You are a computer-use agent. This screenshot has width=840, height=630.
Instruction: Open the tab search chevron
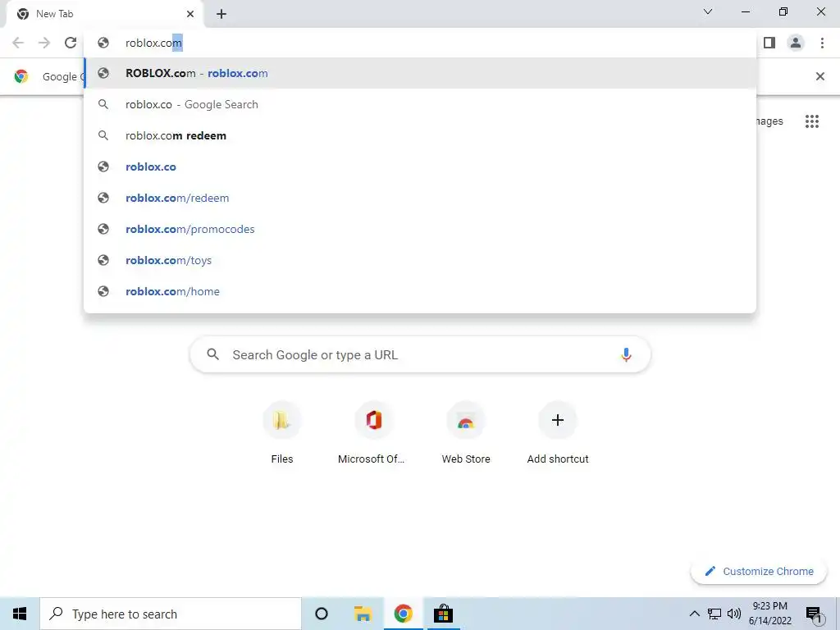[708, 11]
